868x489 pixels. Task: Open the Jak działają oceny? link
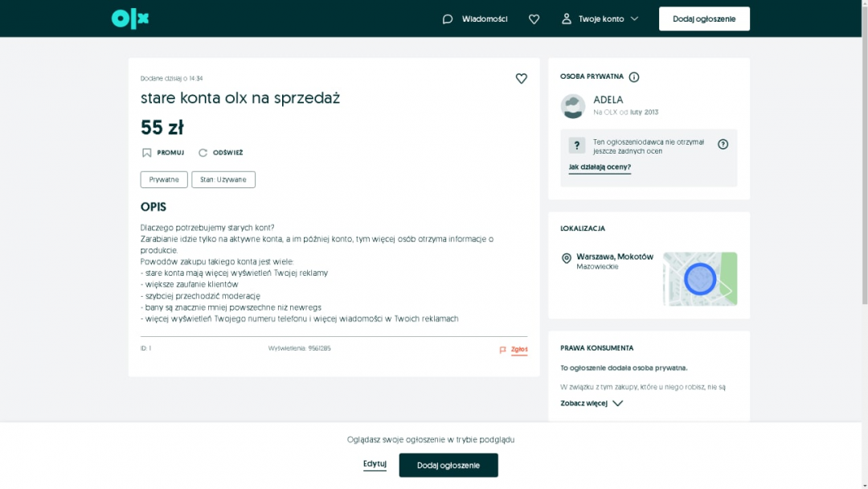pos(600,167)
